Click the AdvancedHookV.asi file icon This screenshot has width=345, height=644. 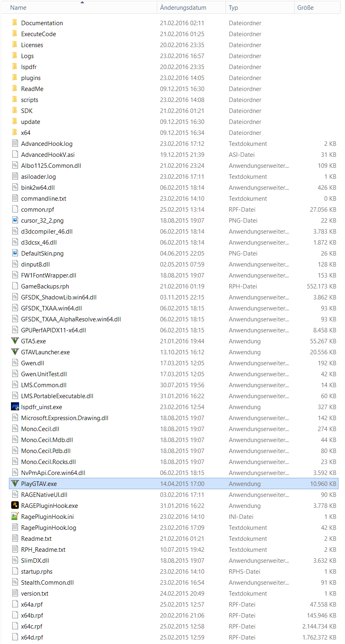15,154
